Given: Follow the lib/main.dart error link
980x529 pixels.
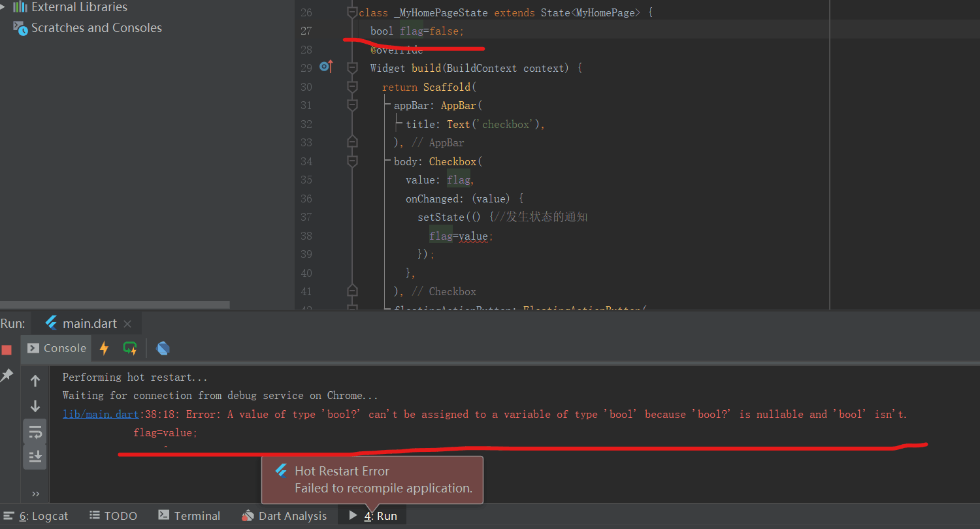Looking at the screenshot, I should click(x=101, y=413).
